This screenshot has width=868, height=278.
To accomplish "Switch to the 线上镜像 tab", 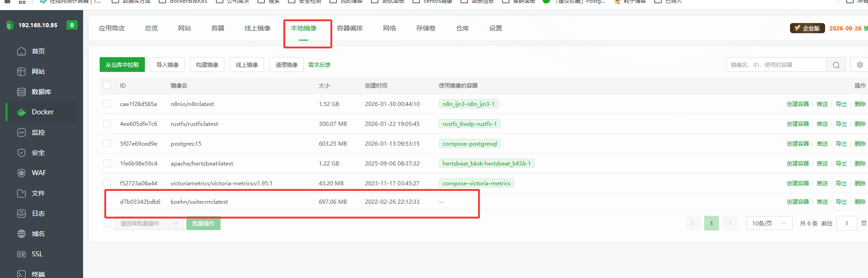I will (257, 29).
